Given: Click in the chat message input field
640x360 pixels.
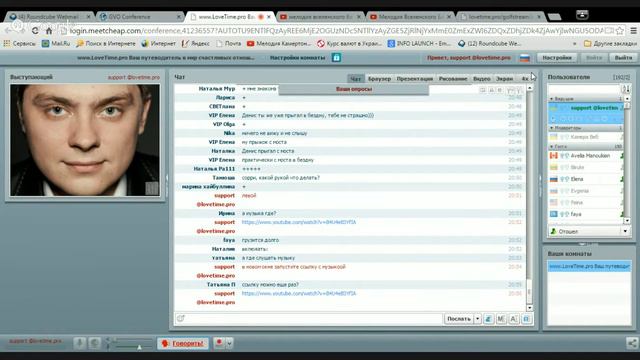Looking at the screenshot, I should pos(308,319).
